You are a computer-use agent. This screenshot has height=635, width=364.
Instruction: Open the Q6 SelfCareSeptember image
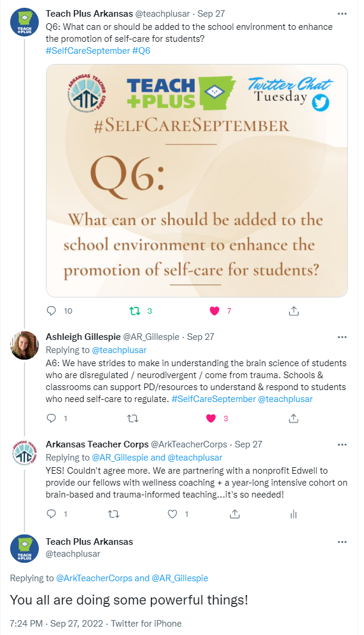tap(197, 180)
